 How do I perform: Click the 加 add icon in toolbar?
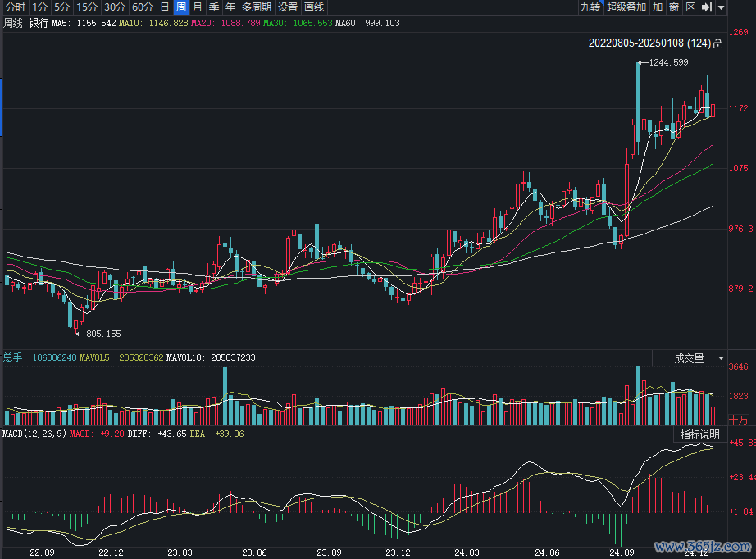pos(658,7)
